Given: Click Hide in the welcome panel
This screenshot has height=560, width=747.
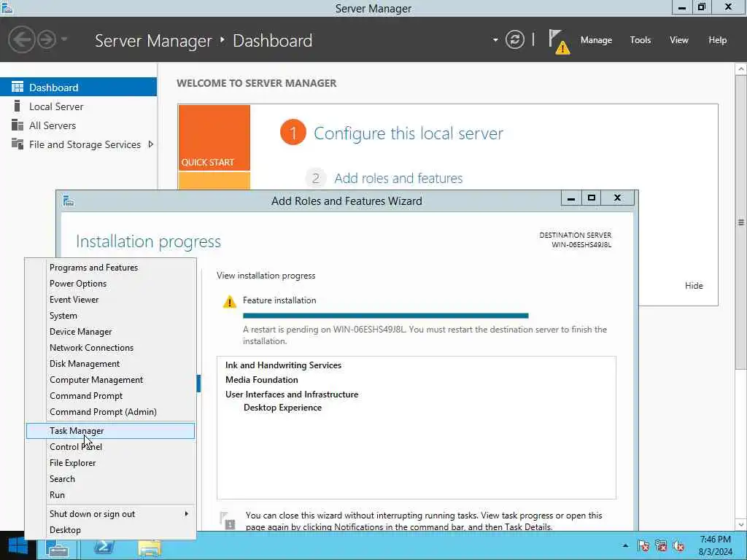Looking at the screenshot, I should pos(694,285).
